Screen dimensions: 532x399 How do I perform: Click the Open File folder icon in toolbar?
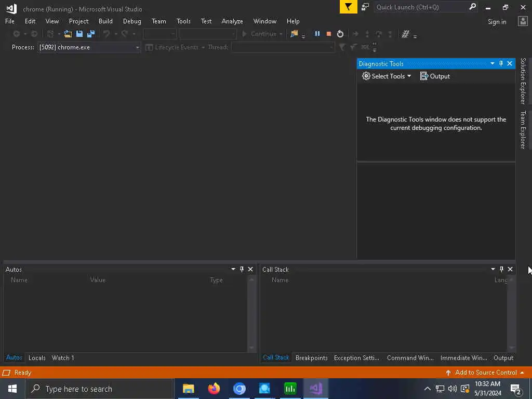68,34
